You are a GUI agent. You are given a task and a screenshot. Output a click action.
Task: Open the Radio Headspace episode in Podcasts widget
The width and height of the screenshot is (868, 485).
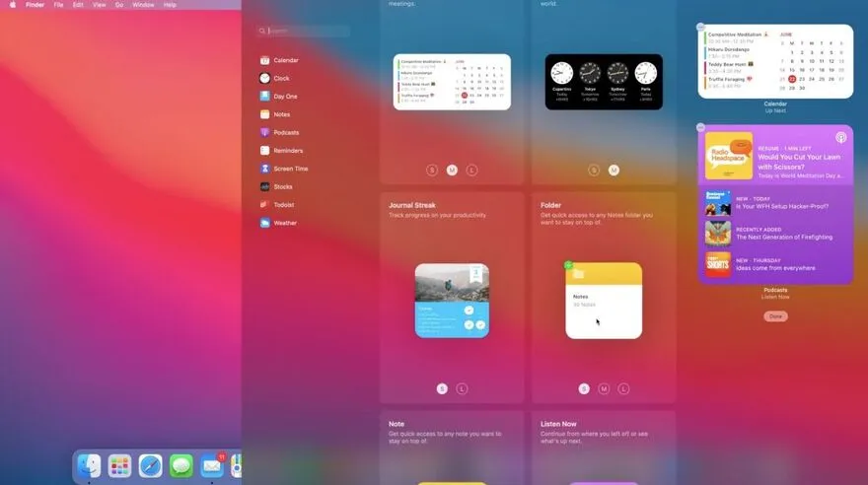click(x=775, y=156)
